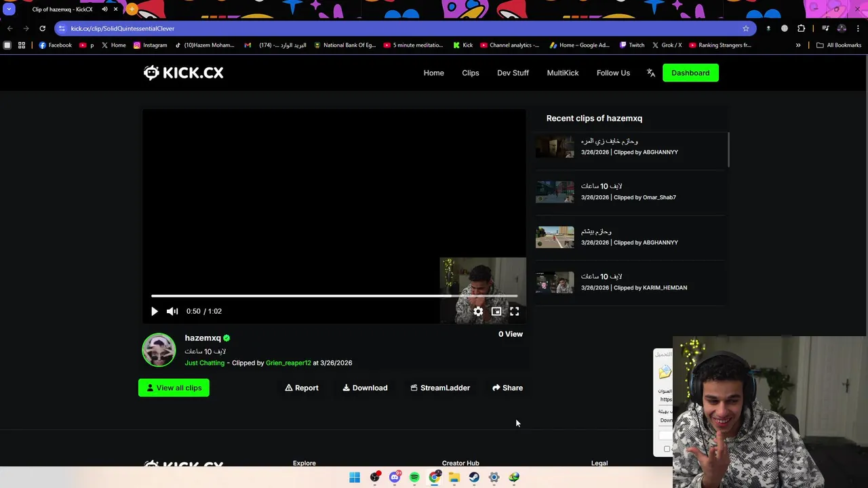
Task: Report this clip
Action: point(302,388)
